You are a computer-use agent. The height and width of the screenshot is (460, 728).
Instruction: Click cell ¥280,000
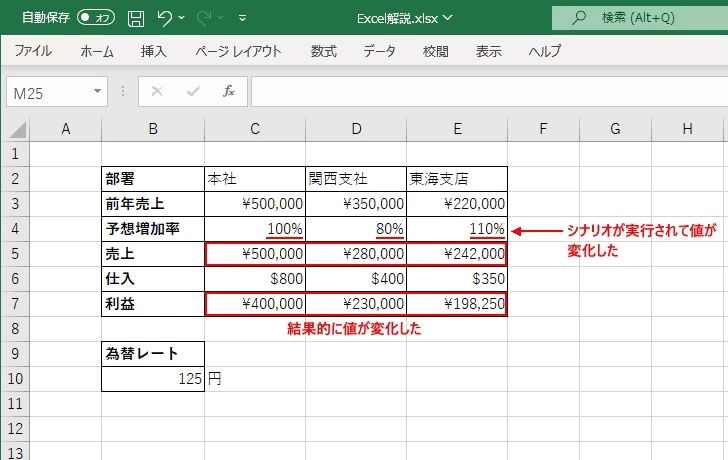coord(356,254)
